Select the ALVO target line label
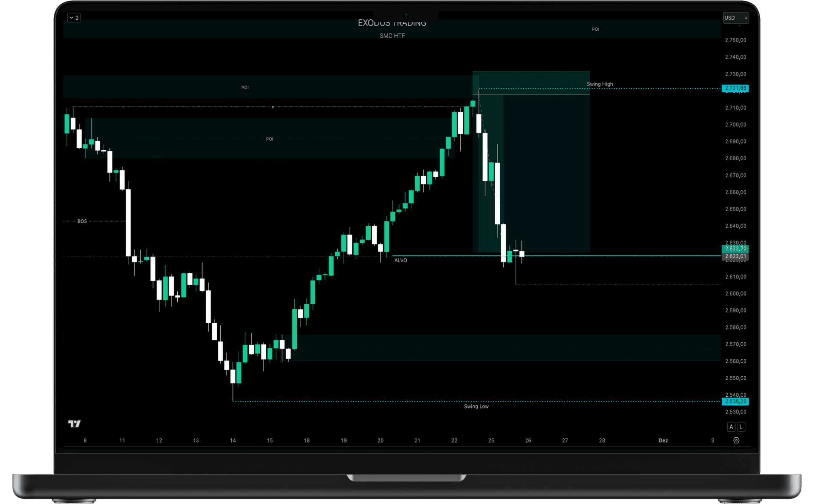Image resolution: width=814 pixels, height=504 pixels. [x=401, y=260]
